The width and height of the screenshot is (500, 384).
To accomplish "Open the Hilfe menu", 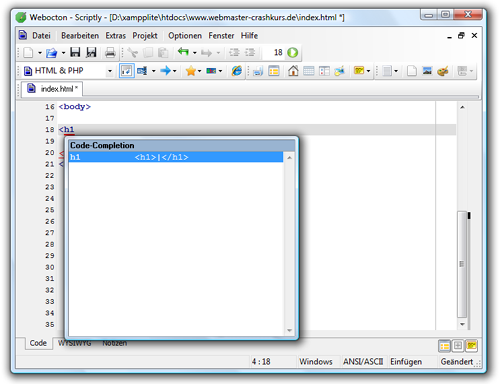I will pos(249,35).
